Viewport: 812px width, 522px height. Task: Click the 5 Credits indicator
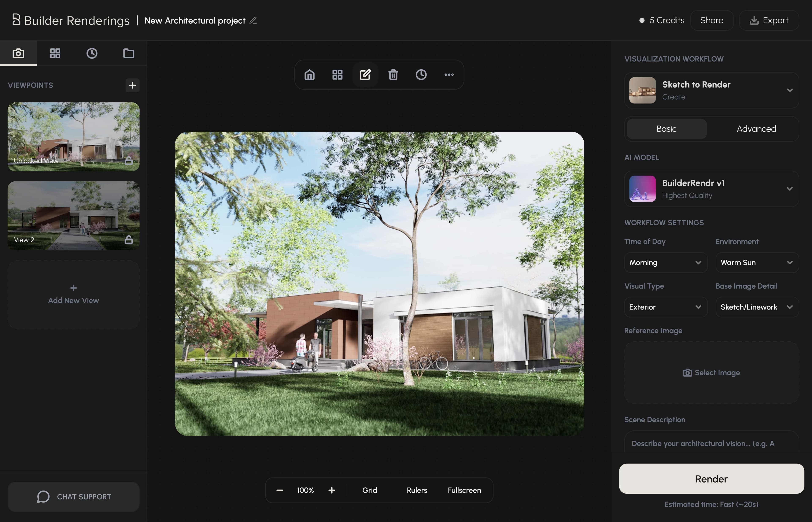tap(661, 20)
